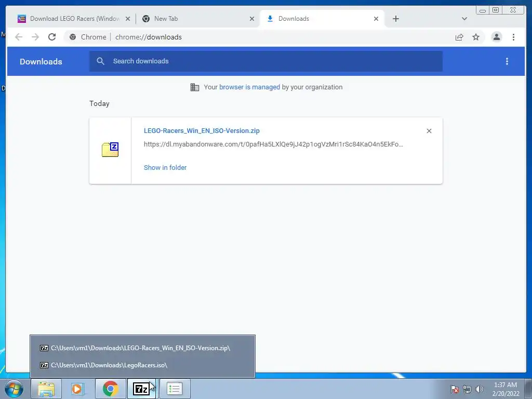Bookmark this page with the star icon
Image resolution: width=532 pixels, height=399 pixels.
(476, 37)
